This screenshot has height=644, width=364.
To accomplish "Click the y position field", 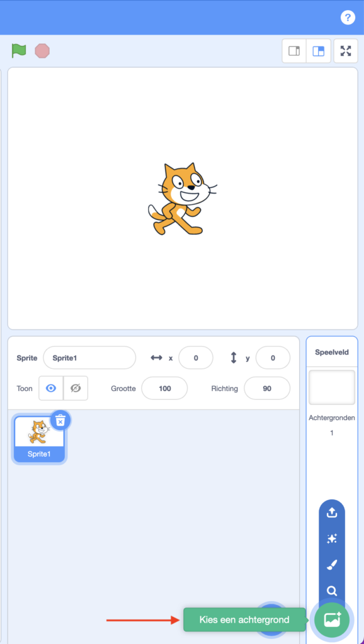I will (273, 358).
